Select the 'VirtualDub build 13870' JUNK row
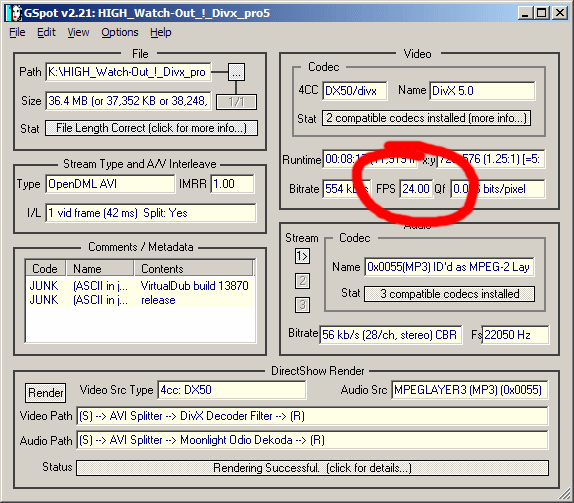Screen dimensions: 574x503 [x=140, y=286]
